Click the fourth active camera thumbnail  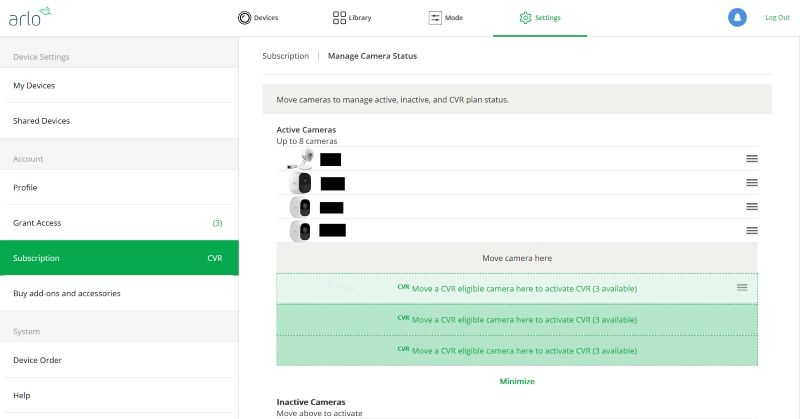tap(301, 231)
